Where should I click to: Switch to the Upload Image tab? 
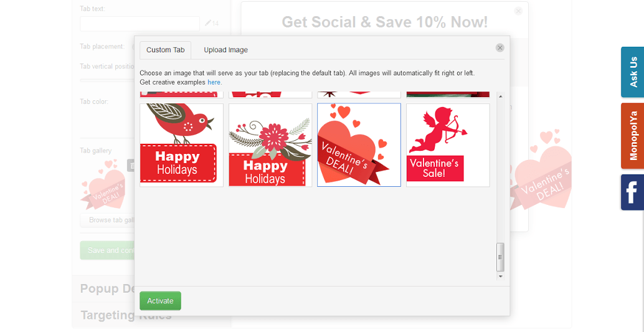[226, 50]
